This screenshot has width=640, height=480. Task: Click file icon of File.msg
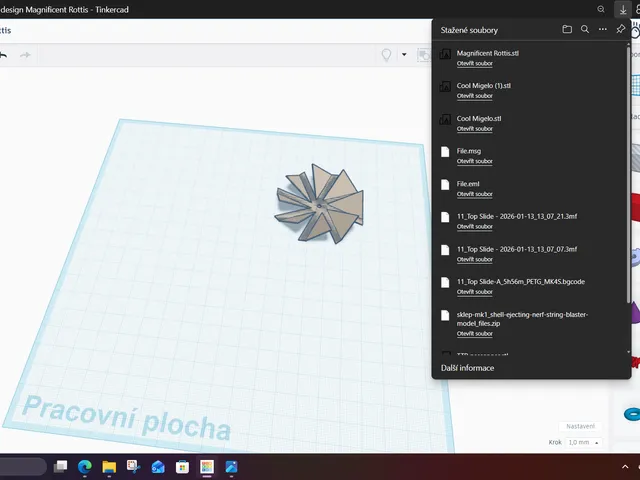pos(445,152)
